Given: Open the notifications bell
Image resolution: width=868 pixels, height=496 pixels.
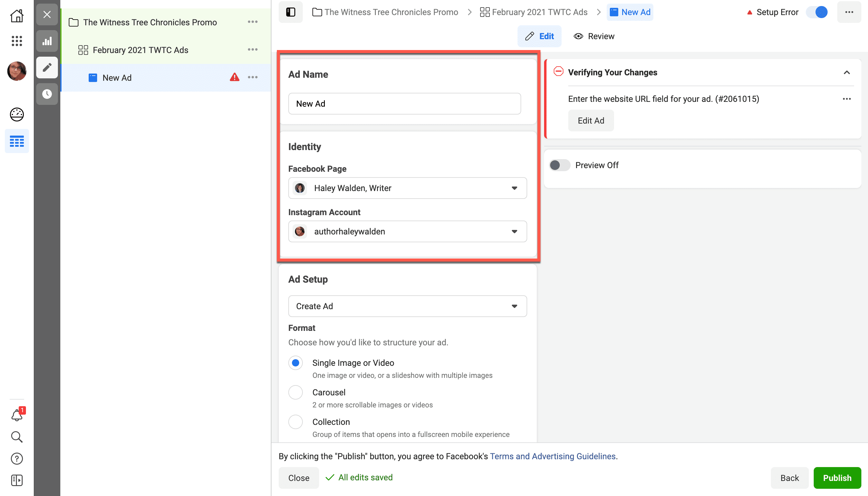Looking at the screenshot, I should (16, 415).
